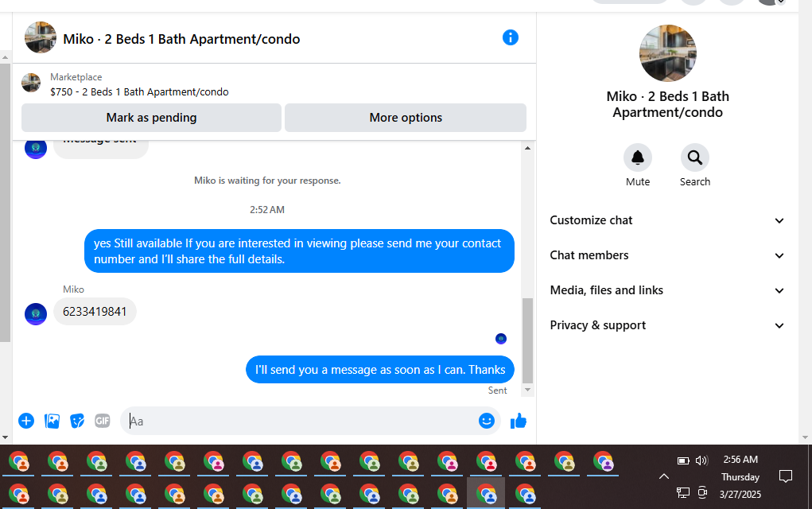Viewport: 812px width, 509px height.
Task: Show hidden system tray icons chevron
Action: coord(664,476)
